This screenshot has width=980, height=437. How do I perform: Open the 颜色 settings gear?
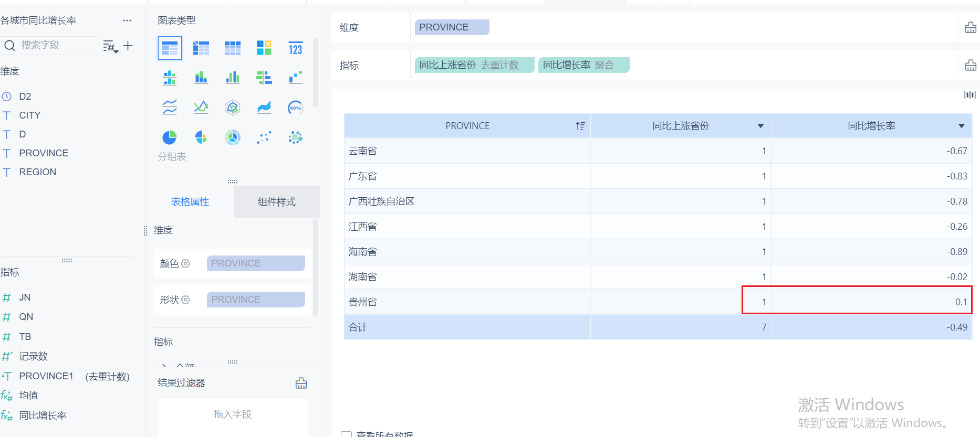pyautogui.click(x=185, y=263)
